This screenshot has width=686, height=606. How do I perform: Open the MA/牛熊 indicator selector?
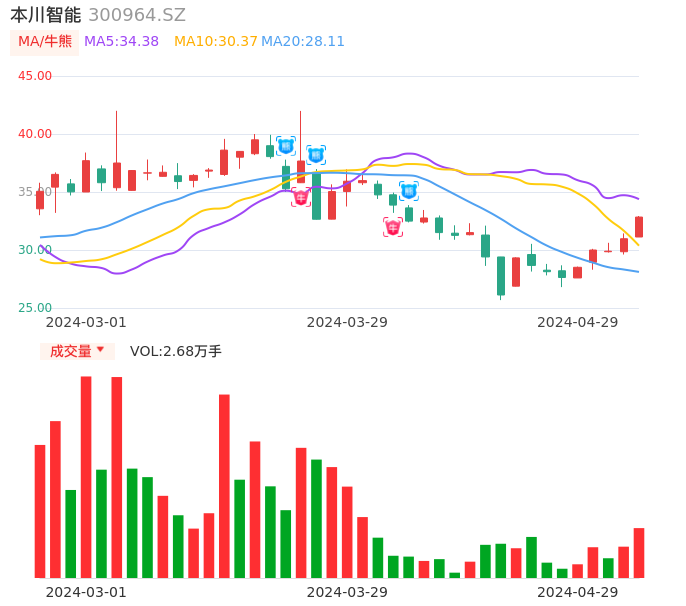click(45, 41)
